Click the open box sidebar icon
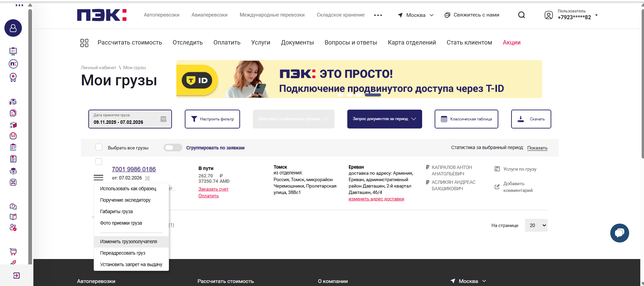The width and height of the screenshot is (644, 286). [13, 171]
